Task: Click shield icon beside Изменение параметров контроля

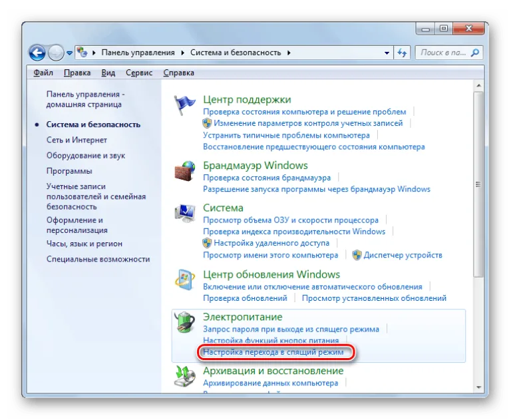Action: [207, 123]
